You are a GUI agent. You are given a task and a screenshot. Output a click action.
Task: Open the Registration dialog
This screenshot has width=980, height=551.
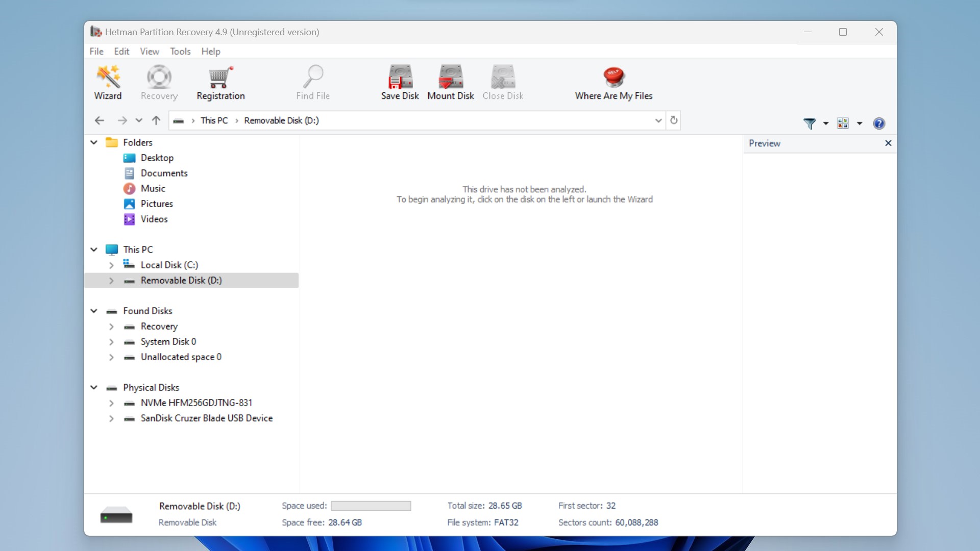(x=220, y=81)
